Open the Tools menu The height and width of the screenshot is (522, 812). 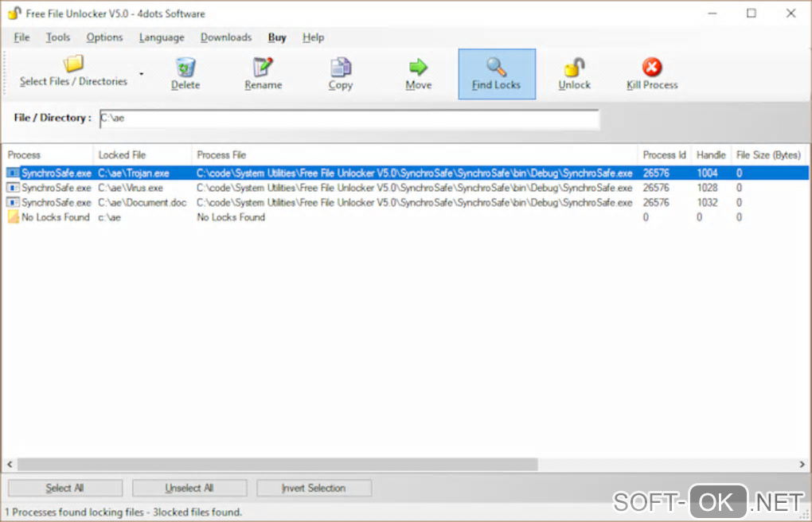pyautogui.click(x=57, y=37)
